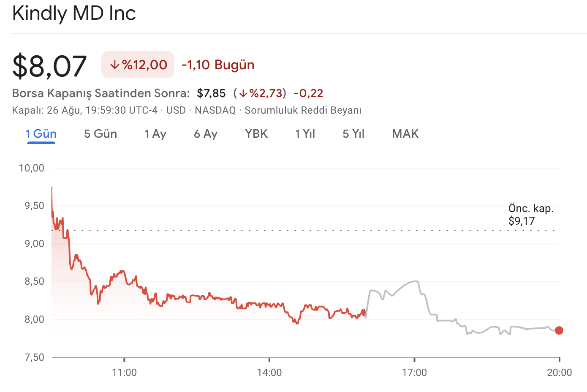Click the Kindly MD Inc title
Image resolution: width=587 pixels, height=392 pixels.
74,13
